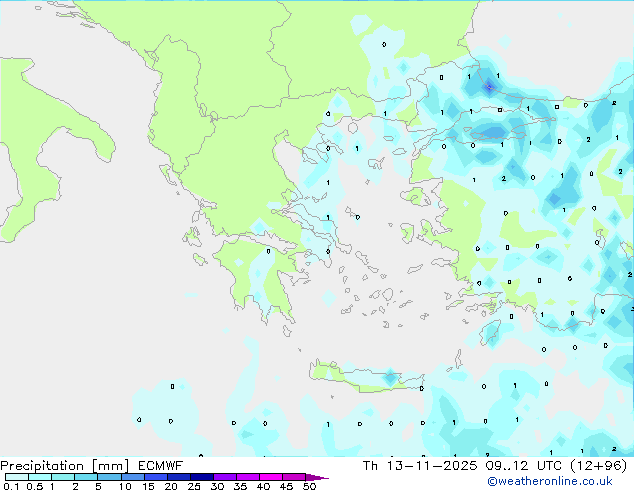The height and width of the screenshot is (490, 634).
Task: Click the weatheronline.co.uk copyright link
Action: (x=549, y=481)
